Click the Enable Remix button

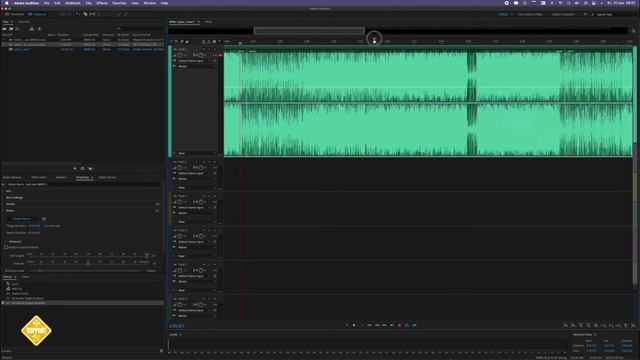click(22, 219)
